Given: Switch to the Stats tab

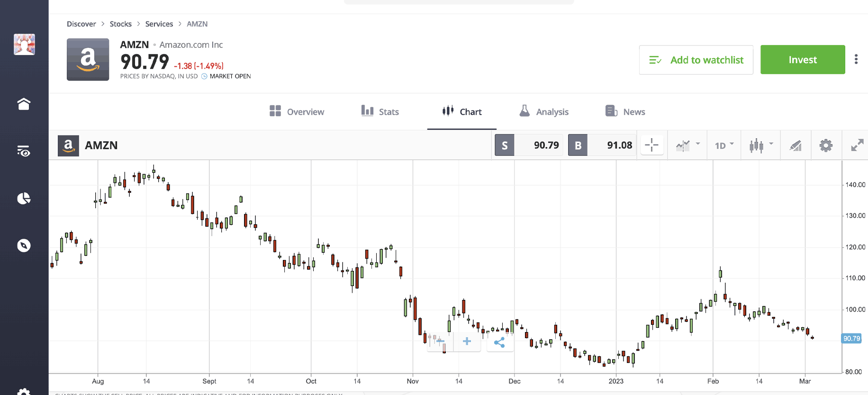Looking at the screenshot, I should [380, 112].
